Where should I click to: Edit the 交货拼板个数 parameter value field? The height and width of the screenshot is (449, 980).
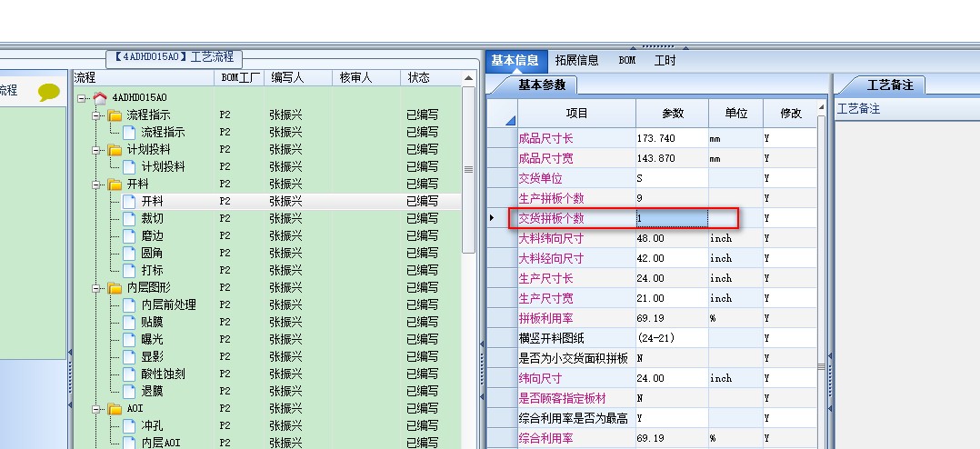point(672,218)
